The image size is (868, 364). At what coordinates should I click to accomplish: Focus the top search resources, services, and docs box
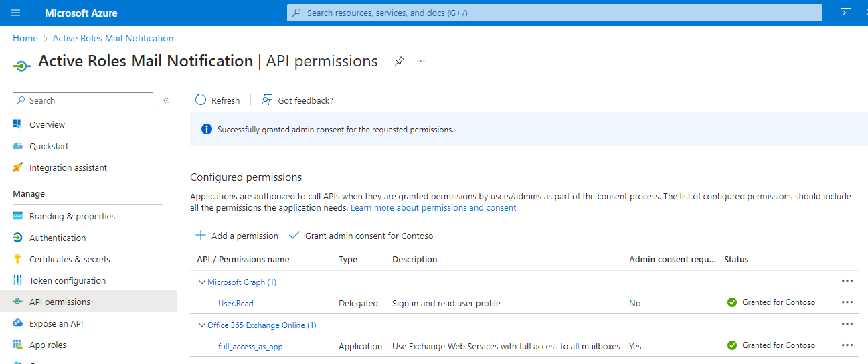555,13
